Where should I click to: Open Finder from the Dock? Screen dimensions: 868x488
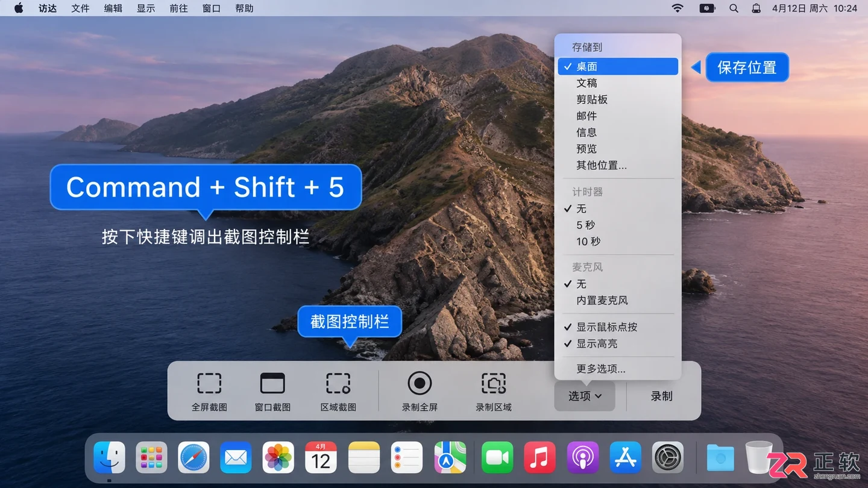[x=110, y=457]
